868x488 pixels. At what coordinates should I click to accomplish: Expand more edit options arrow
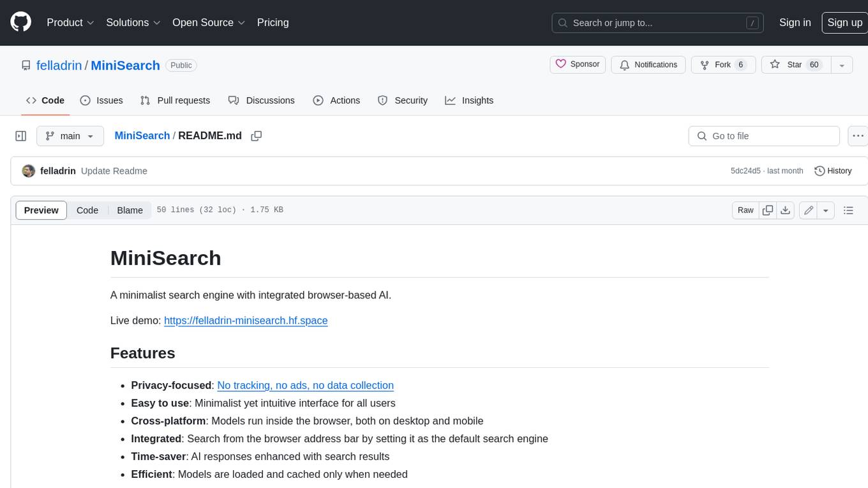[x=826, y=210]
